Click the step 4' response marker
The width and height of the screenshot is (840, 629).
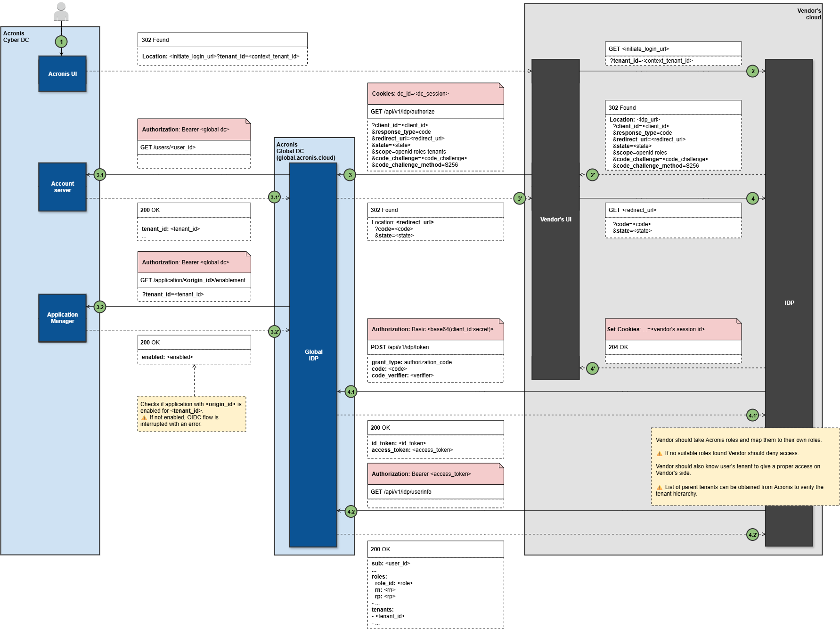[592, 368]
